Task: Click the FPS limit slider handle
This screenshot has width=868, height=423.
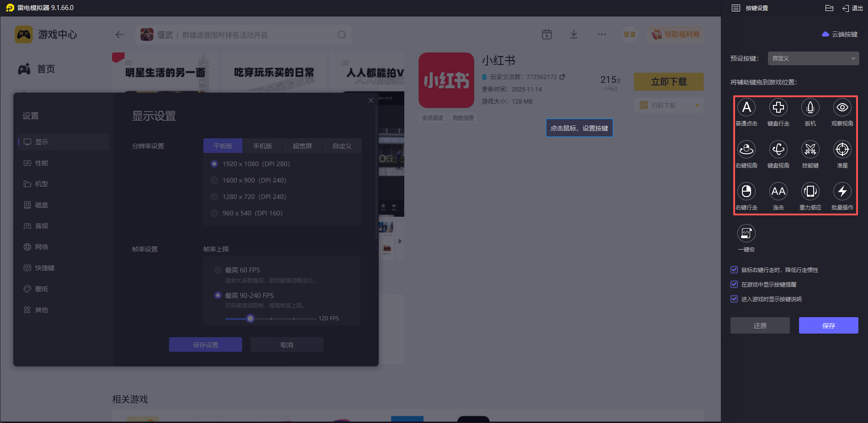Action: coord(250,319)
